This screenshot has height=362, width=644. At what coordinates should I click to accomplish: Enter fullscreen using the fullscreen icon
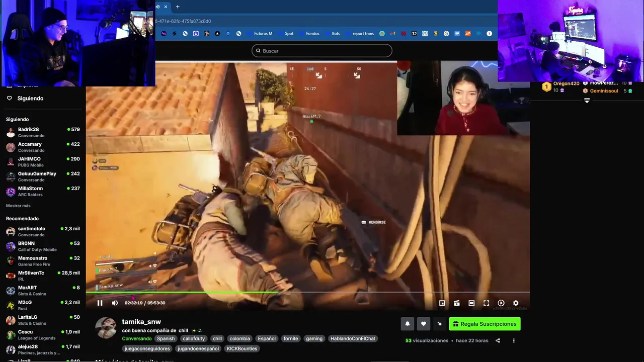pos(486,303)
